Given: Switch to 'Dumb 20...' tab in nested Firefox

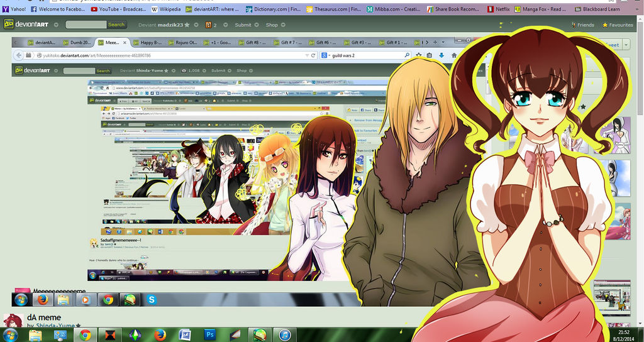Looking at the screenshot, I should tap(76, 42).
